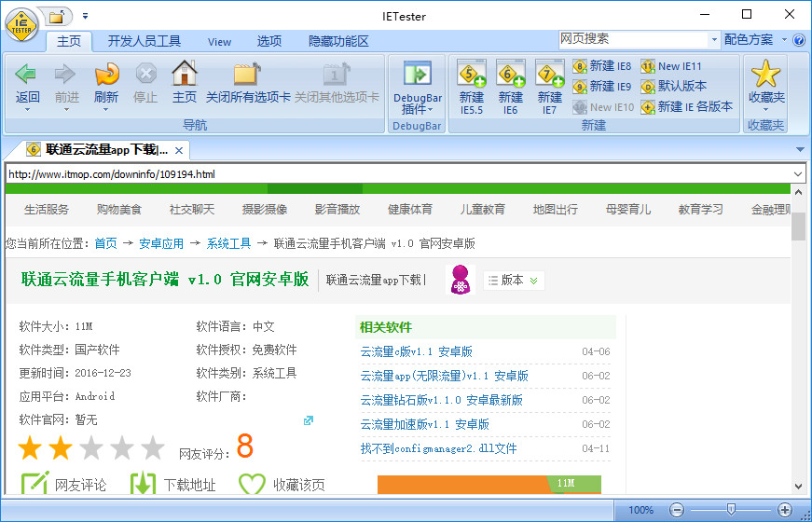812x522 pixels.
Task: Click the blue help question mark icon
Action: tap(800, 40)
